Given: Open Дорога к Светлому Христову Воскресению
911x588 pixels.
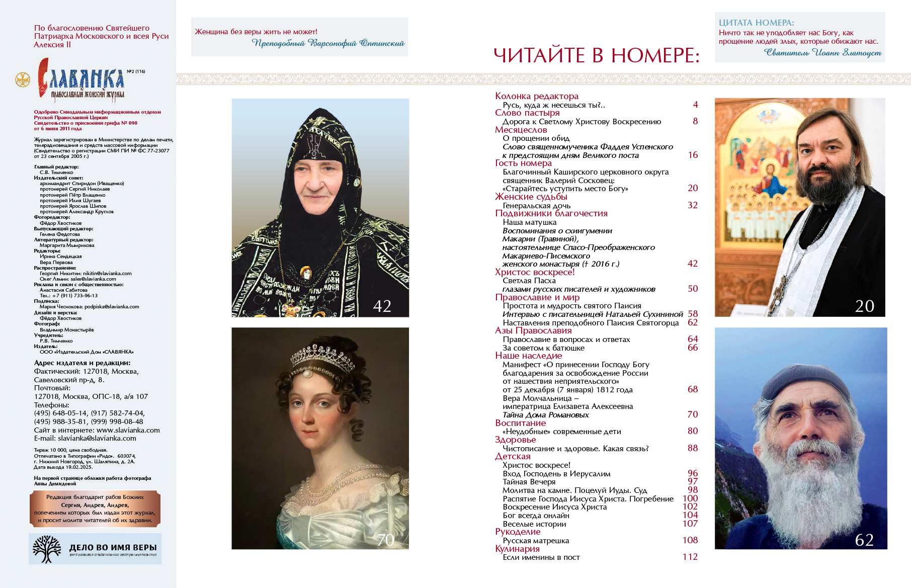Looking at the screenshot, I should tap(582, 122).
